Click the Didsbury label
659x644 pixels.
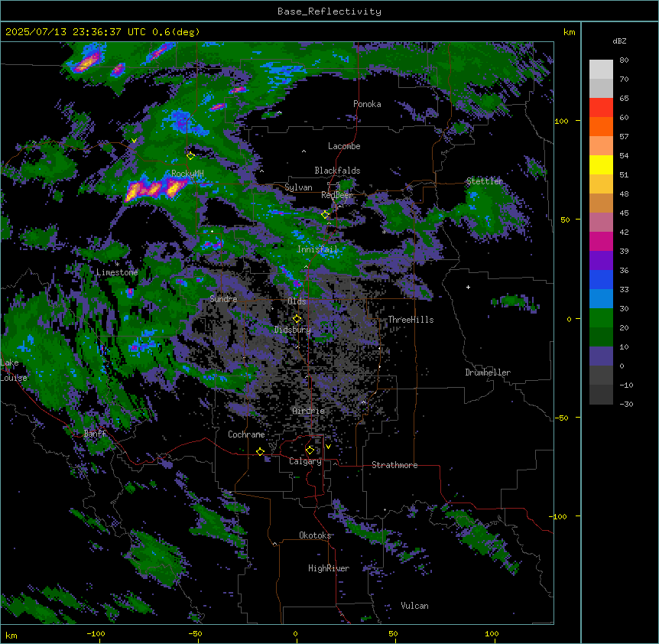pyautogui.click(x=293, y=330)
